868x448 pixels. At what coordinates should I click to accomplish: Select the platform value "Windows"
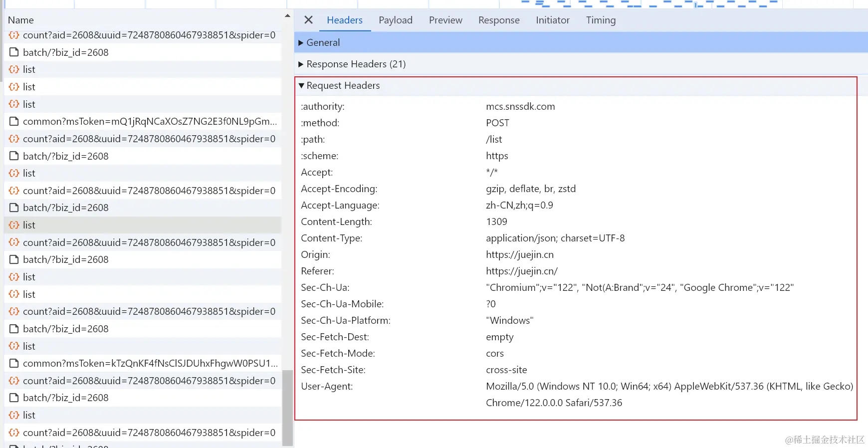click(x=510, y=320)
